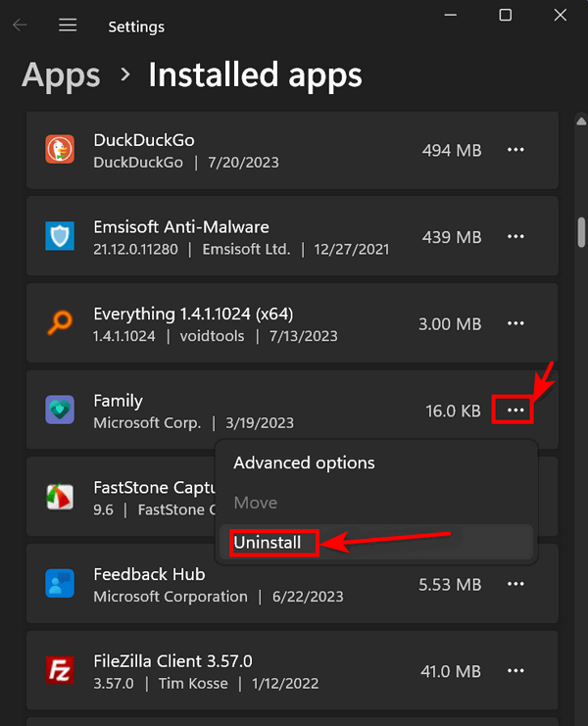Open more options for DuckDuckGo
Screen dimensions: 588x726
515,150
